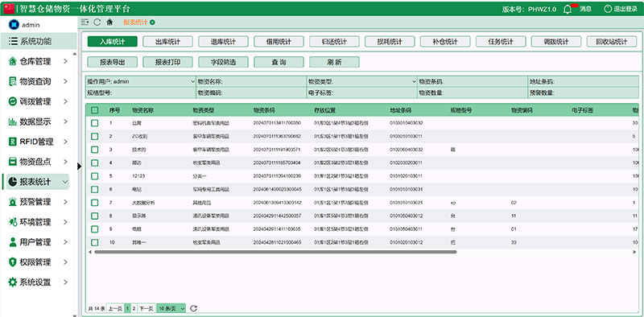Click the home icon in tab bar
The image size is (644, 317).
(x=109, y=23)
